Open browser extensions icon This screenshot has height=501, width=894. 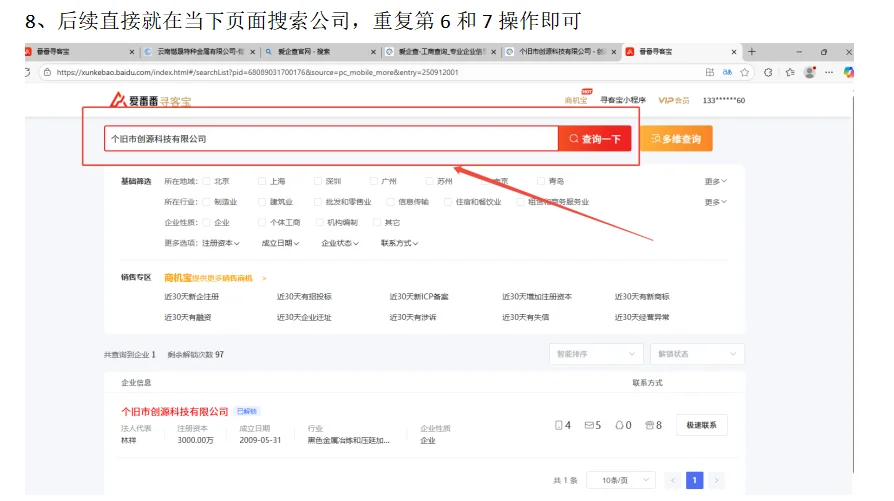[x=768, y=72]
